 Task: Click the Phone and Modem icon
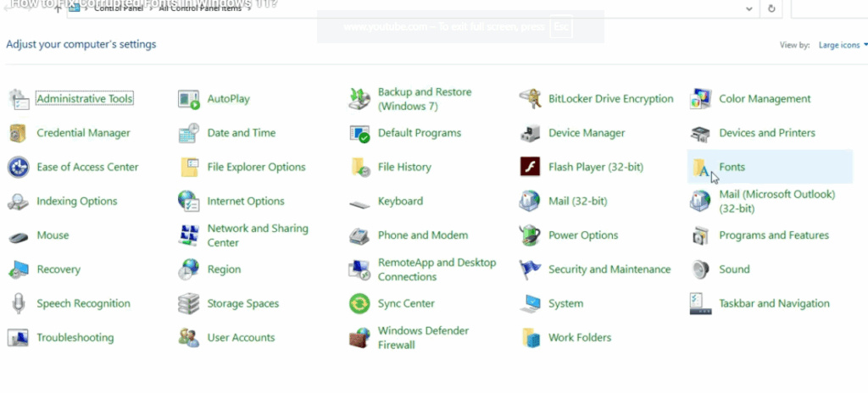click(x=359, y=235)
